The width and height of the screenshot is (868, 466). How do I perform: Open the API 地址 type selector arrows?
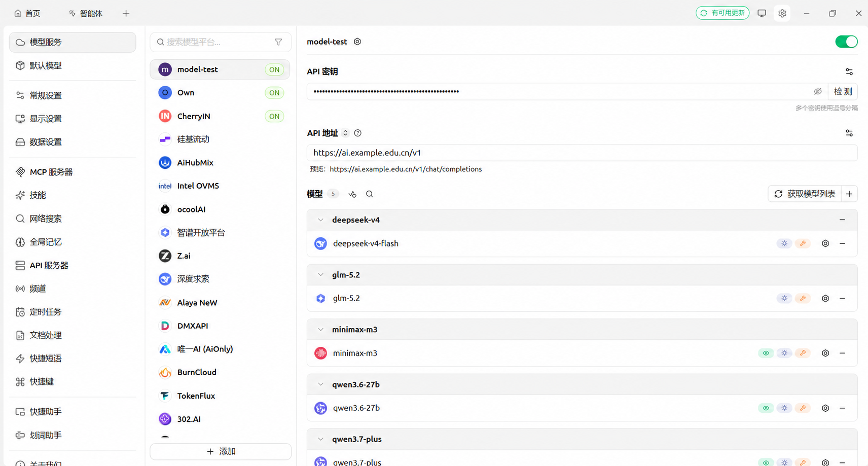point(345,133)
